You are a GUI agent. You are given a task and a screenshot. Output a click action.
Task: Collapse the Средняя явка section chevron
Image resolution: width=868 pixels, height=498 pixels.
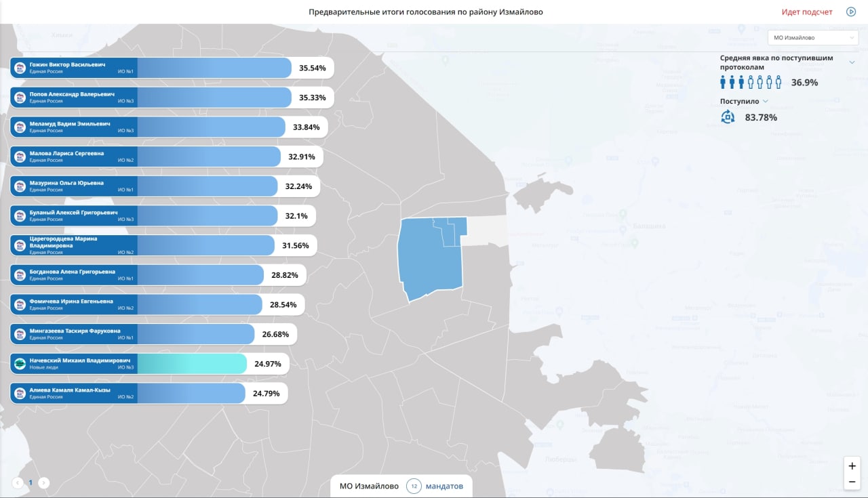pos(852,62)
